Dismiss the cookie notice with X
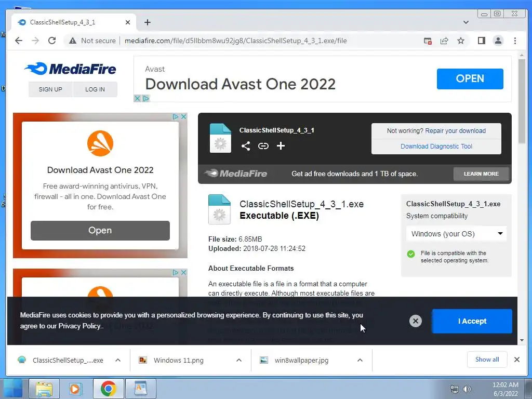 click(415, 321)
